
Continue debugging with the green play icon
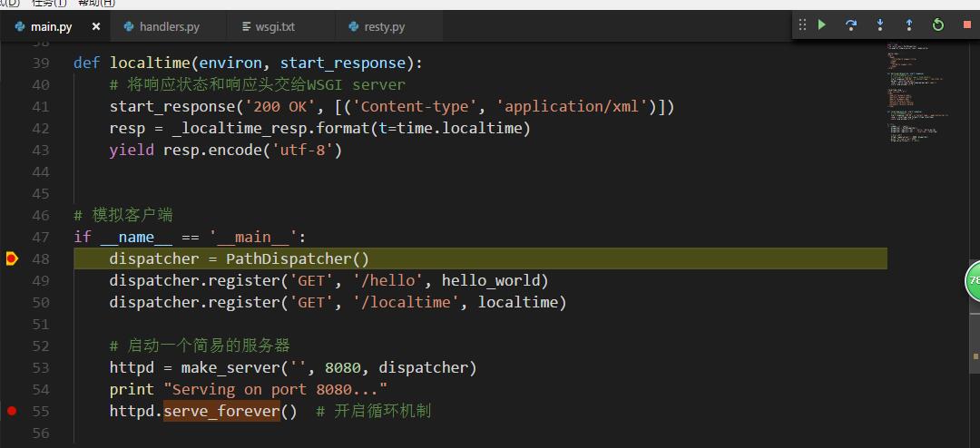[822, 25]
